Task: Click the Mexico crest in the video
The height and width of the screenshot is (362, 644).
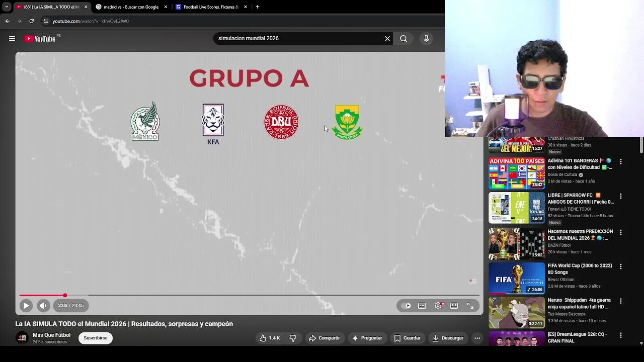Action: pyautogui.click(x=145, y=122)
